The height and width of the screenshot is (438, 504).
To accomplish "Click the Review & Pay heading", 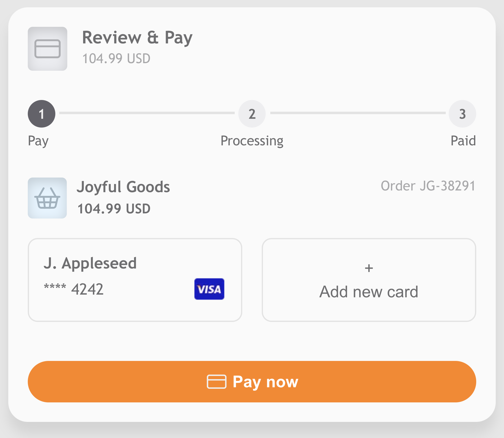I will (x=137, y=38).
